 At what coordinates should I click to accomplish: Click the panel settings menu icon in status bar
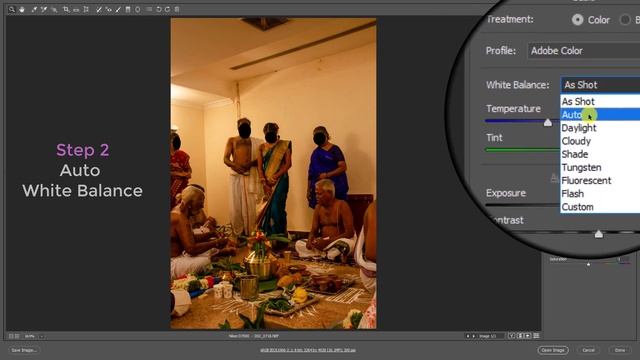tap(536, 336)
